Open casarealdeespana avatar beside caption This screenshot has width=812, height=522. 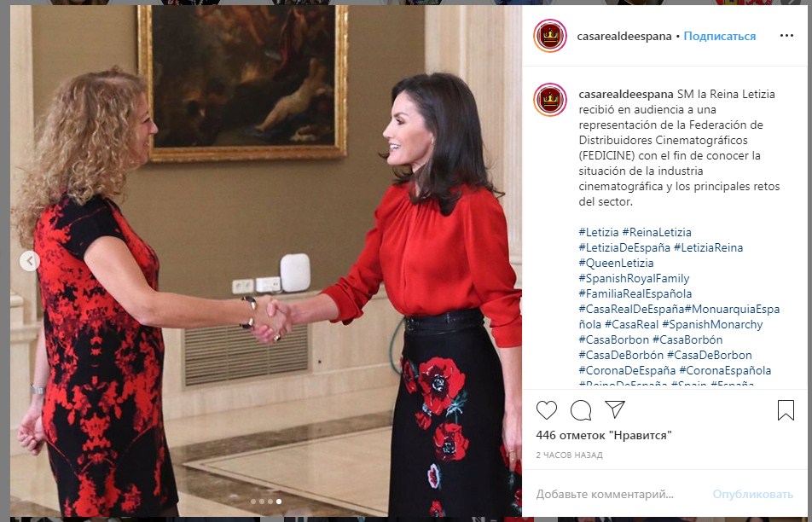550,100
